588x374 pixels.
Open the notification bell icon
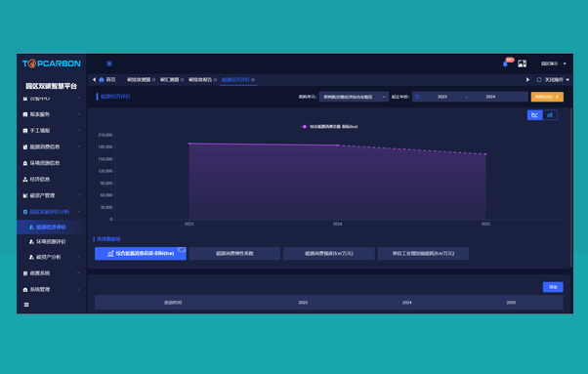coord(505,63)
